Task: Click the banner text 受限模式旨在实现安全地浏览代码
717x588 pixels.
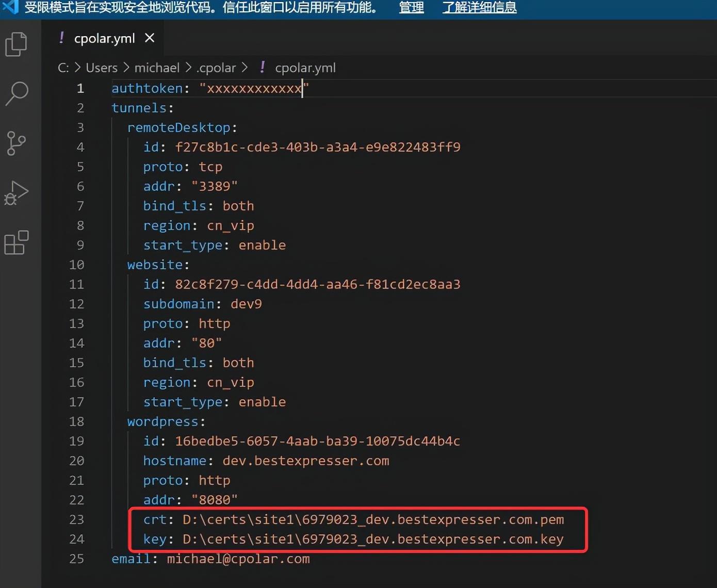Action: point(119,8)
